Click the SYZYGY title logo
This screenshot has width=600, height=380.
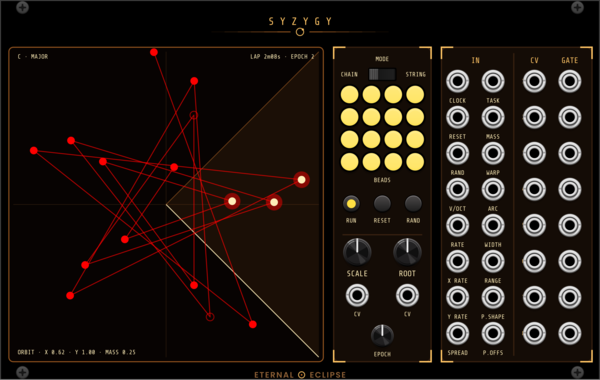pos(300,22)
